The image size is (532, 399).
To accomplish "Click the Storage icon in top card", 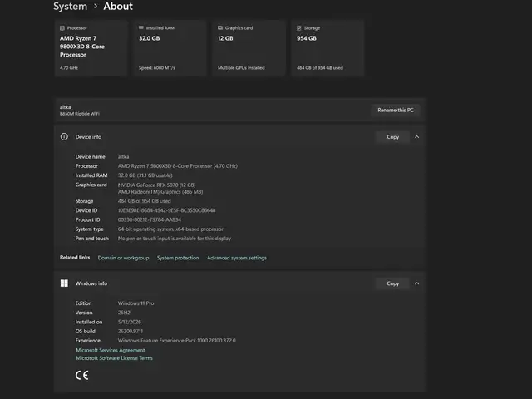I will (x=299, y=28).
